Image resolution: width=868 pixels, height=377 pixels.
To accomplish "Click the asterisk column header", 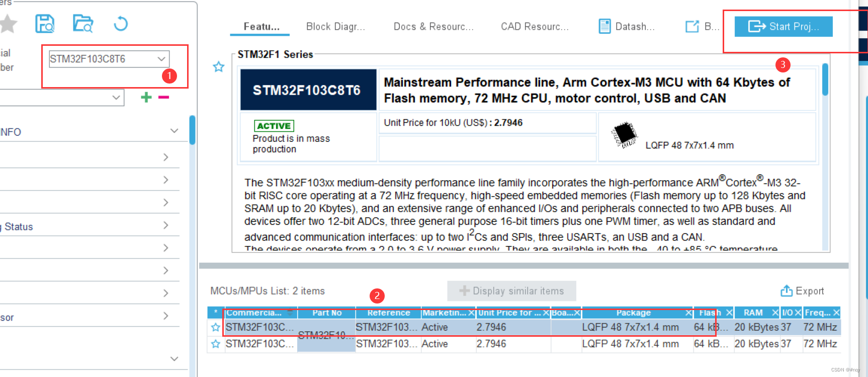I will pos(216,313).
